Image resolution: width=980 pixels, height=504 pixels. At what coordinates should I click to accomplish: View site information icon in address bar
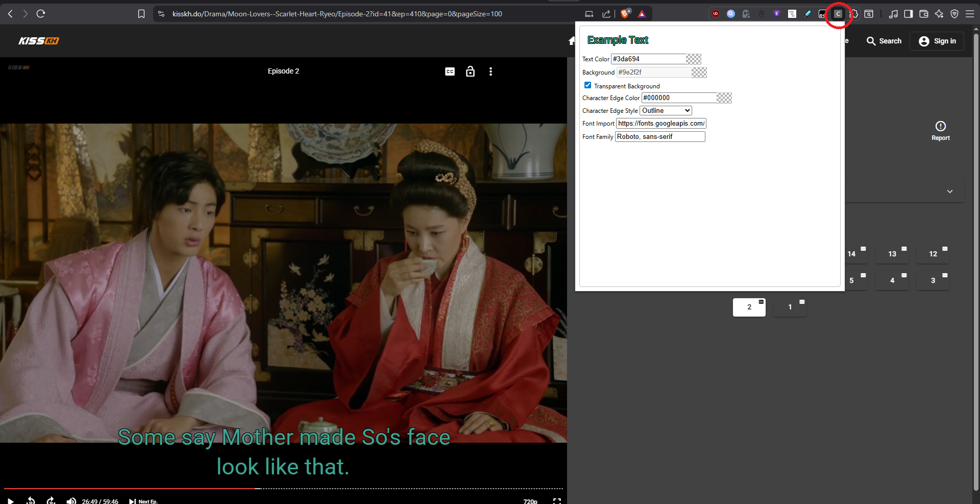click(x=161, y=14)
